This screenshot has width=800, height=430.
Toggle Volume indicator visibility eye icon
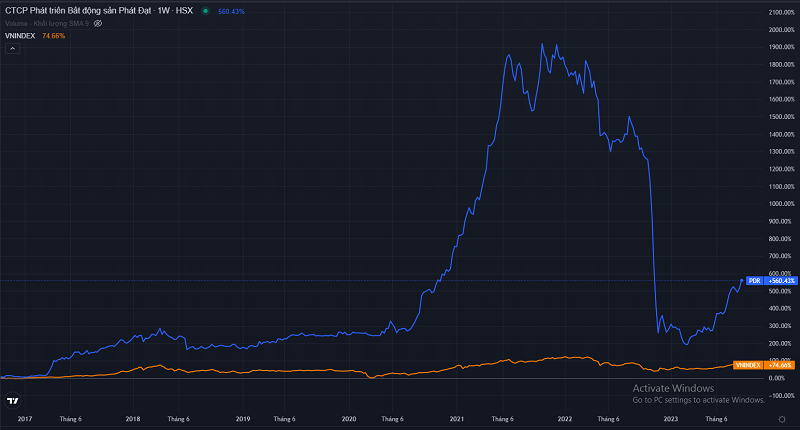(98, 23)
